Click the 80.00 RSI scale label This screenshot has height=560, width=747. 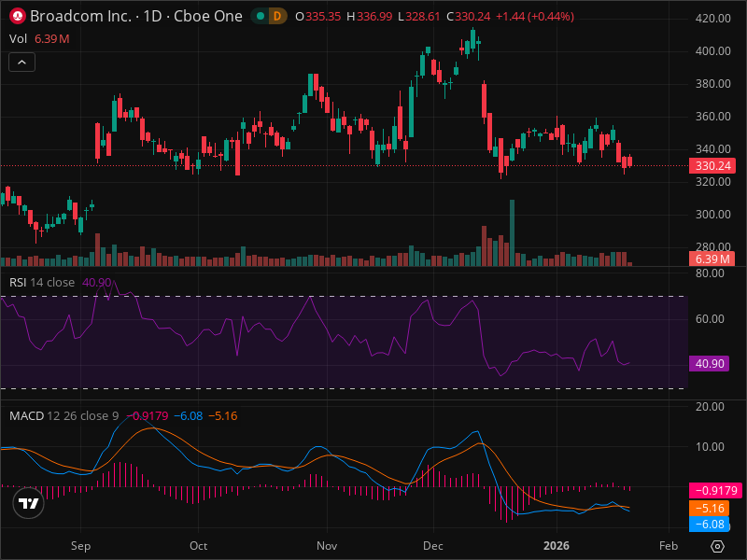(x=710, y=273)
